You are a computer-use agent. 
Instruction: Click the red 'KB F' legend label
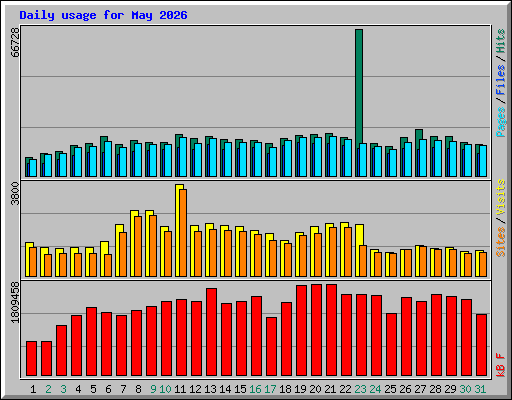[x=500, y=365]
